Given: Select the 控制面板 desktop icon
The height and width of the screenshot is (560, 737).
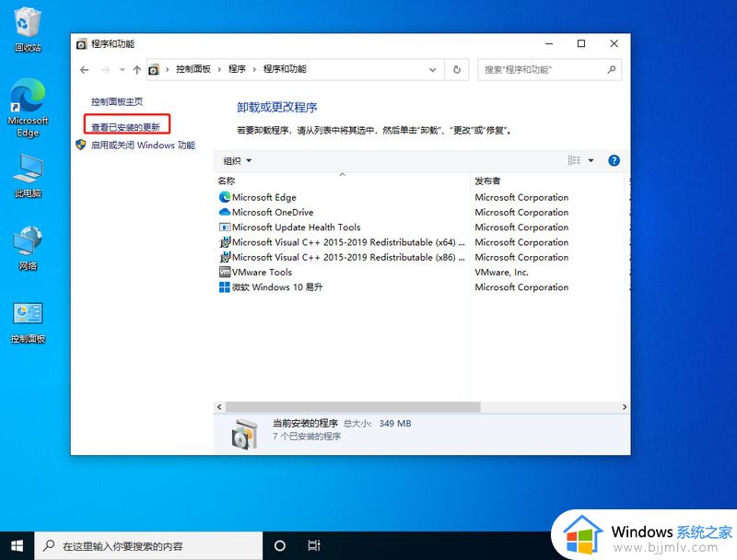Looking at the screenshot, I should 28,322.
